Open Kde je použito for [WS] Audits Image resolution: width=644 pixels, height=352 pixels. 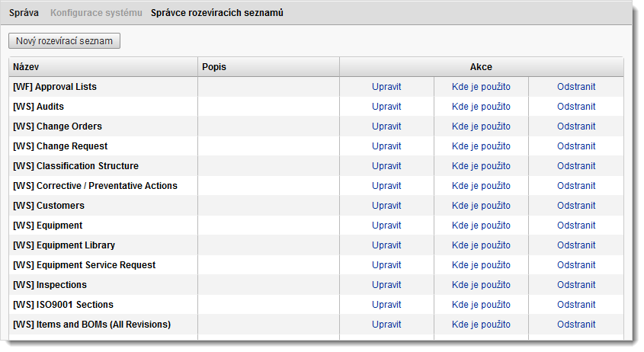[x=481, y=107]
